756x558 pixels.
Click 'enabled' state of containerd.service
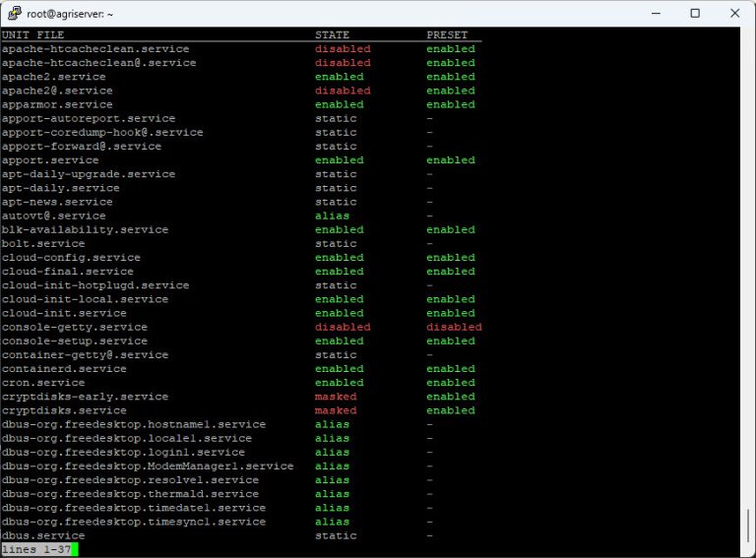click(x=340, y=369)
